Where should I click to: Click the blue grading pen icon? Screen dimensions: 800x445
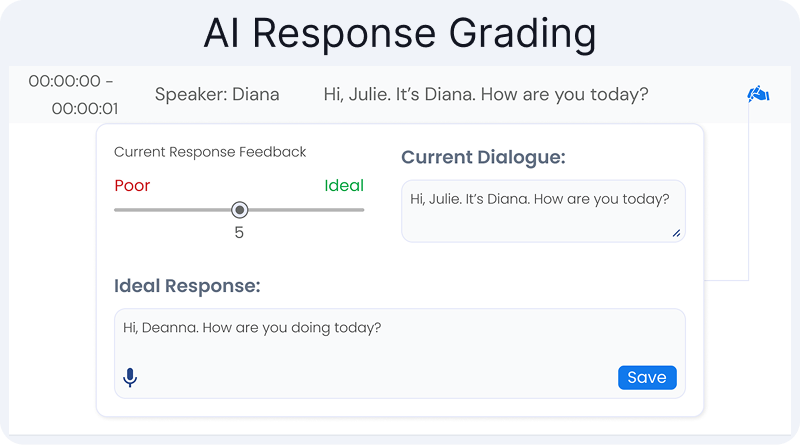(x=757, y=95)
